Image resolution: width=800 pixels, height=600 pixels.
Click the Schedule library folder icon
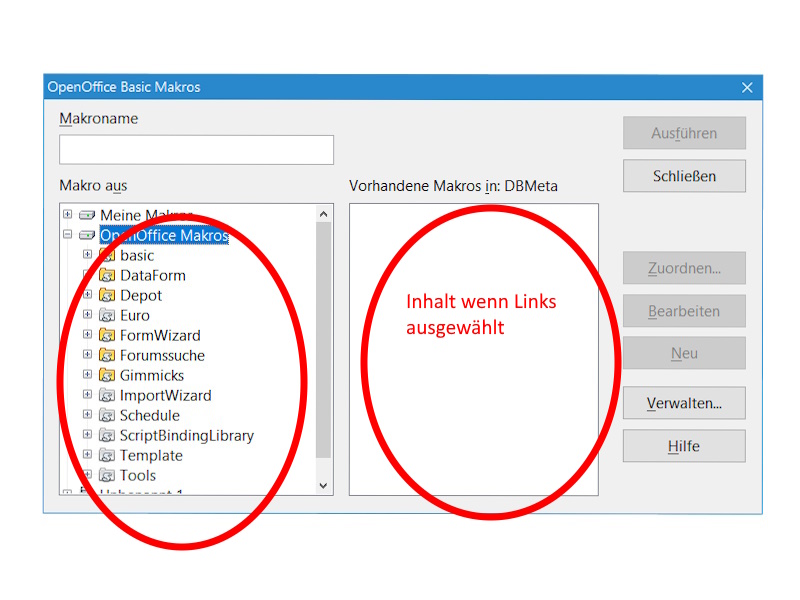click(x=107, y=415)
